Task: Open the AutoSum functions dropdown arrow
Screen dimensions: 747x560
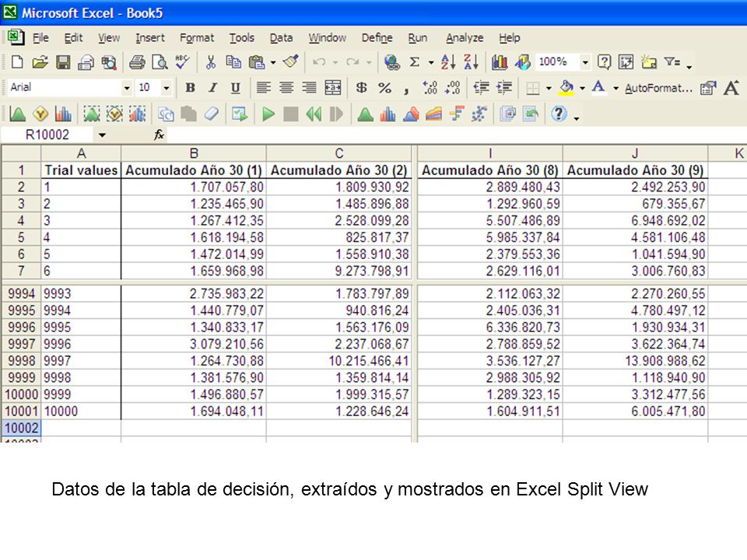Action: click(x=431, y=62)
